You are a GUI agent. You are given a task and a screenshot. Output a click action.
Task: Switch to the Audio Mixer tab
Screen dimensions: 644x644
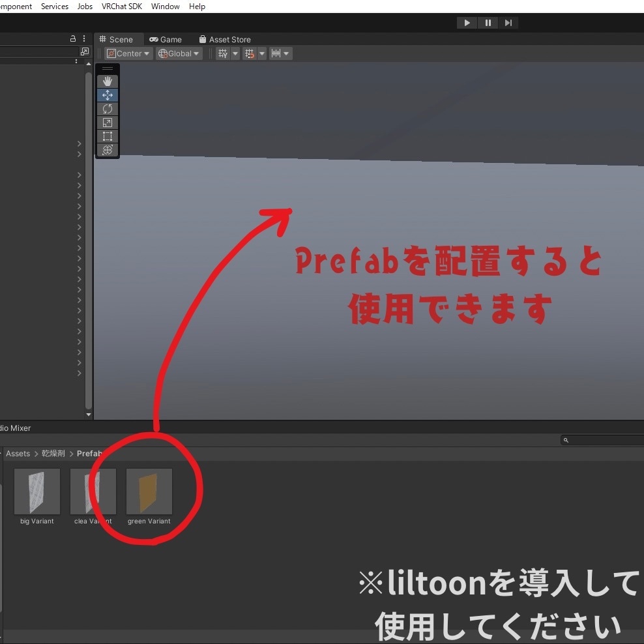(x=15, y=428)
